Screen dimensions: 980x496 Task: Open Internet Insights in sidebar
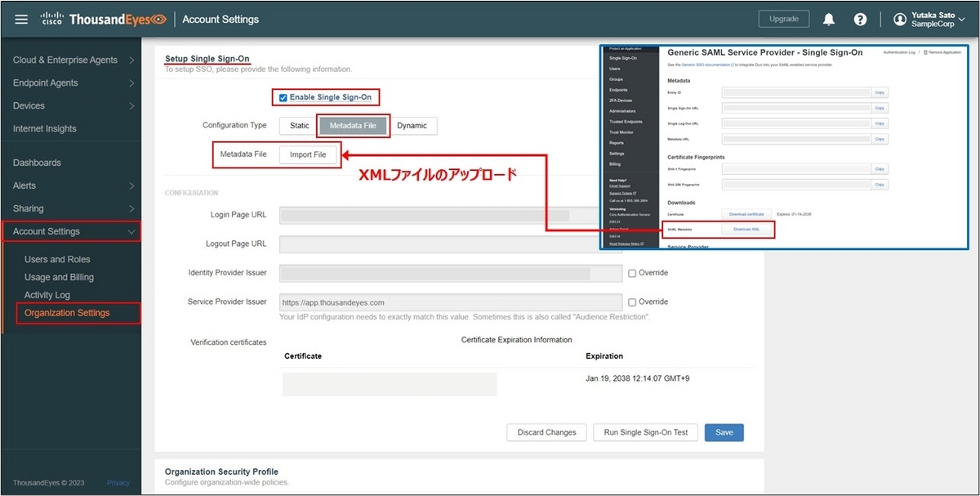[x=45, y=128]
